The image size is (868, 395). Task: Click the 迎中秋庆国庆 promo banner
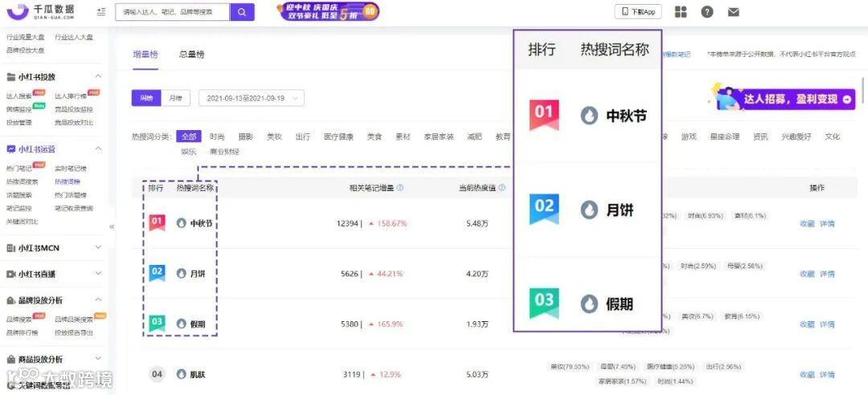328,11
